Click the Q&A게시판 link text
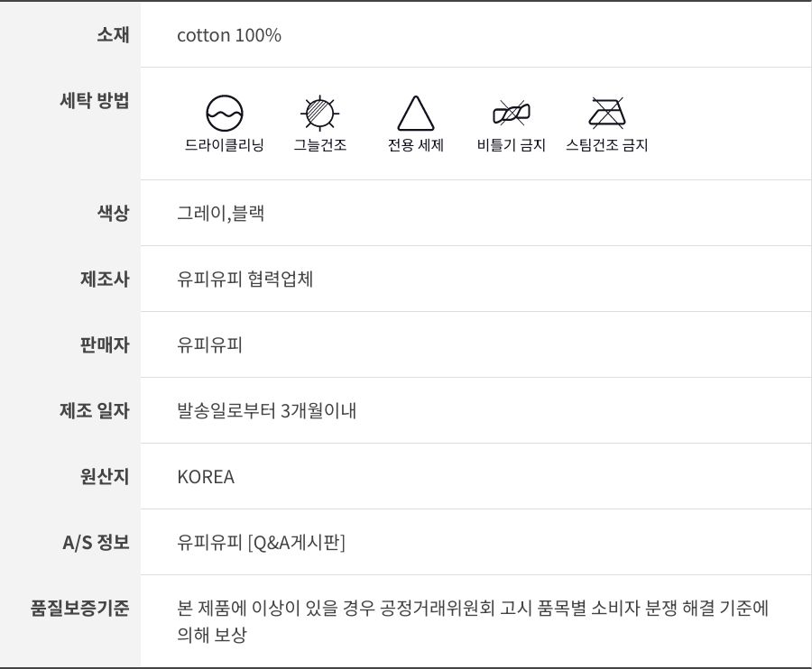 coord(296,543)
